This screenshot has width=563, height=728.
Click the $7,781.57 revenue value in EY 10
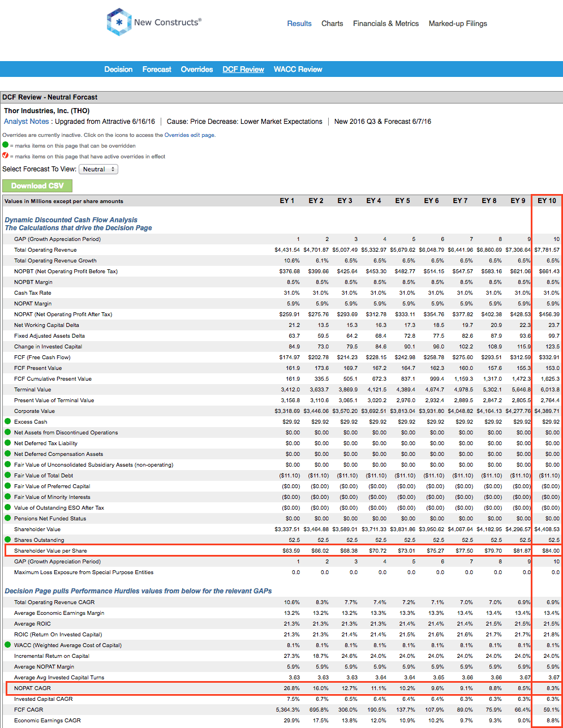click(547, 250)
